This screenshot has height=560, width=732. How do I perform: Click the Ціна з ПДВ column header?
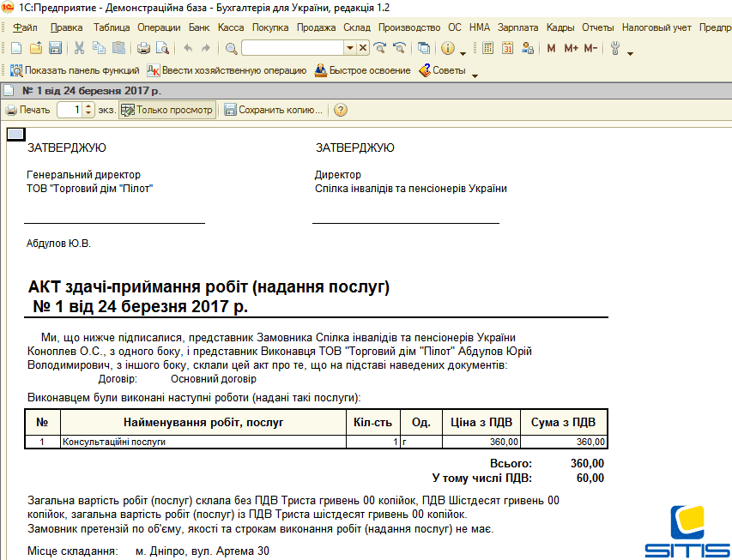pos(481,422)
